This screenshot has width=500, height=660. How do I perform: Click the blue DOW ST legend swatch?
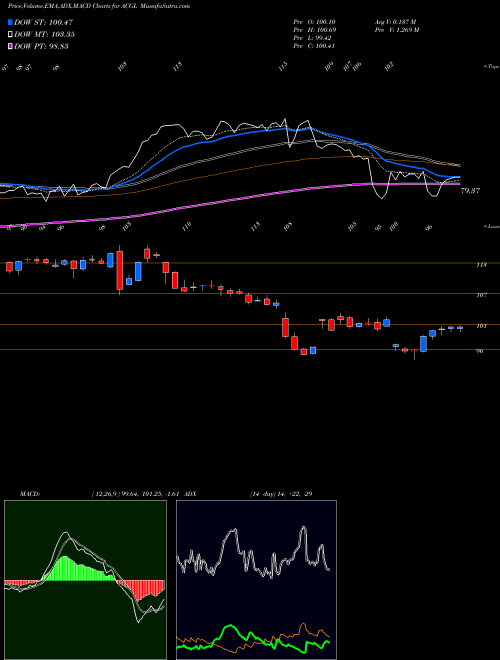(10, 22)
